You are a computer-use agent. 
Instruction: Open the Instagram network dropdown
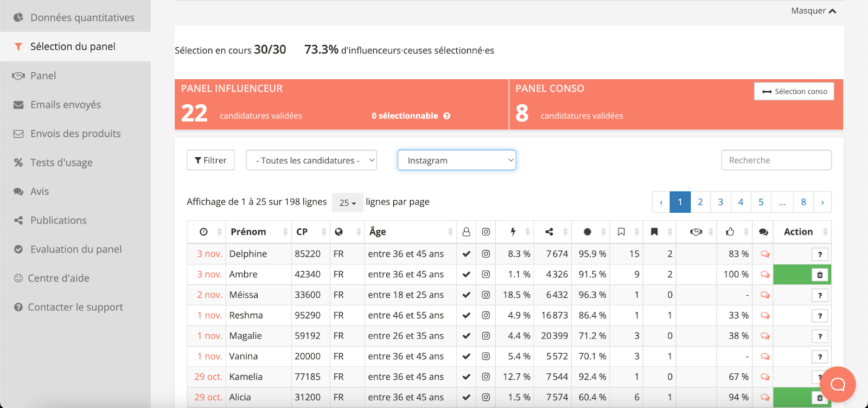point(456,160)
